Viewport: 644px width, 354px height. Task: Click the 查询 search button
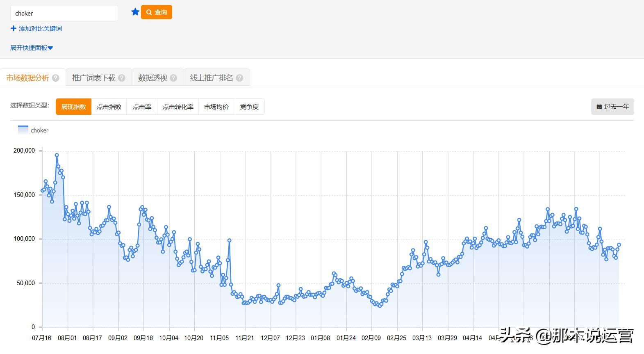click(x=156, y=12)
